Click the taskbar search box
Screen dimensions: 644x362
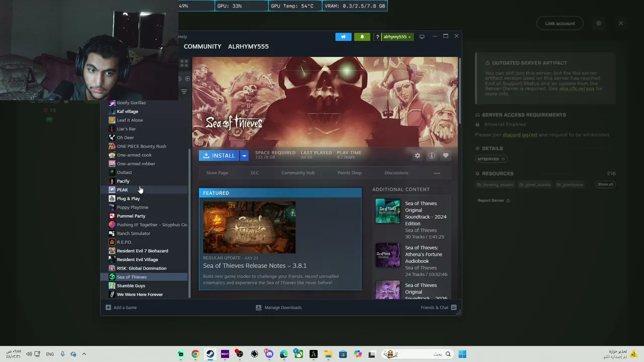tap(417, 354)
